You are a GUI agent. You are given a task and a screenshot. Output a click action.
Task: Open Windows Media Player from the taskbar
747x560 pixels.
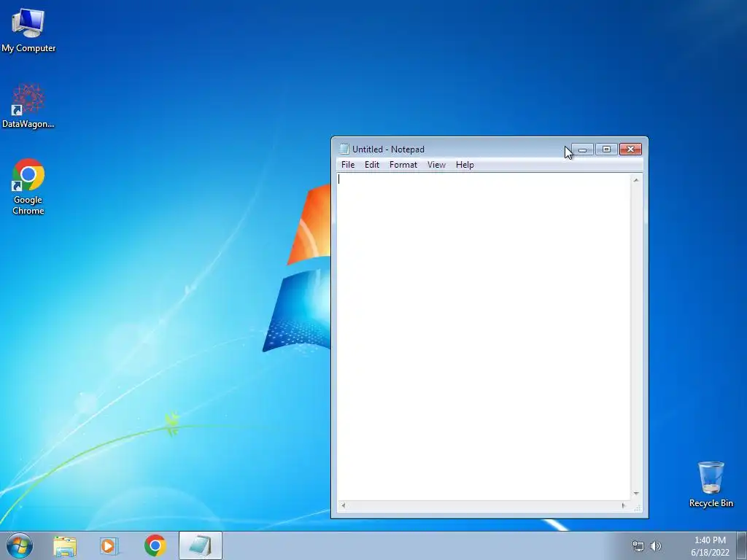click(109, 546)
